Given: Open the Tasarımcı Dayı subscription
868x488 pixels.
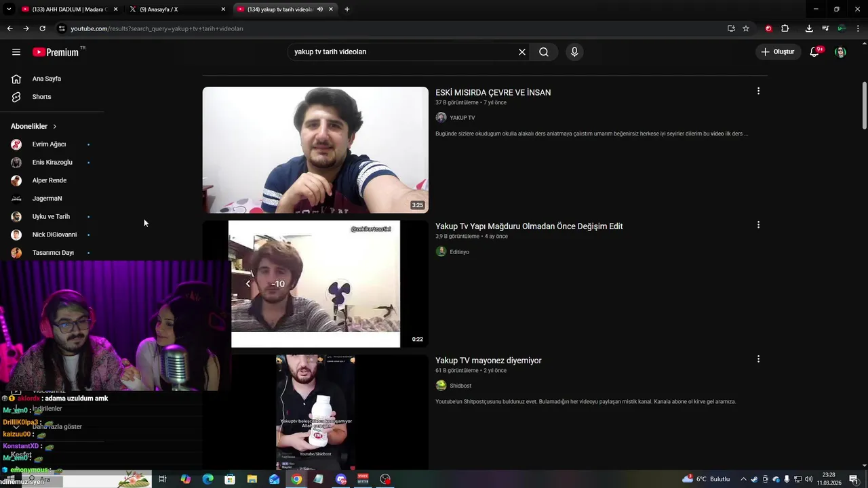Looking at the screenshot, I should 52,253.
